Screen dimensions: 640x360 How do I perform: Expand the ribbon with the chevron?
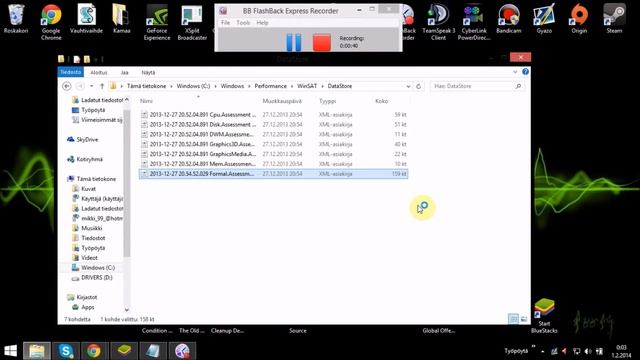click(515, 72)
